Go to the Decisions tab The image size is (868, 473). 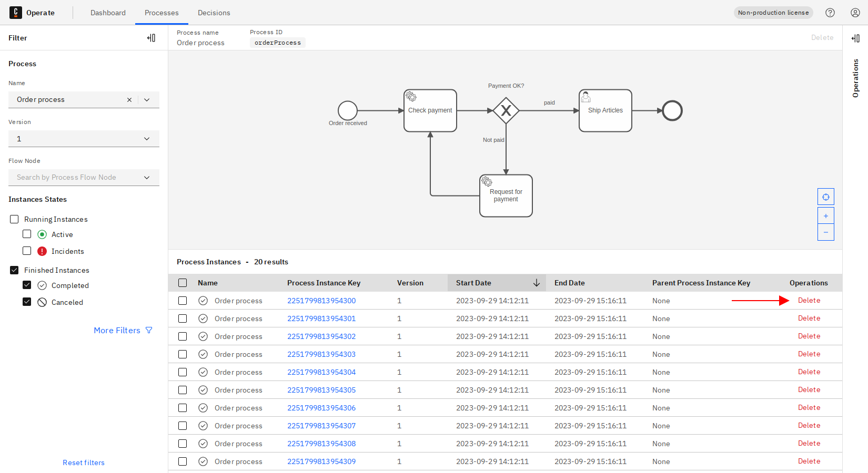[214, 13]
